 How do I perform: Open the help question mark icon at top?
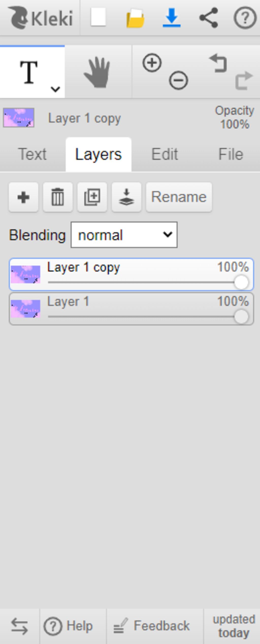[245, 18]
